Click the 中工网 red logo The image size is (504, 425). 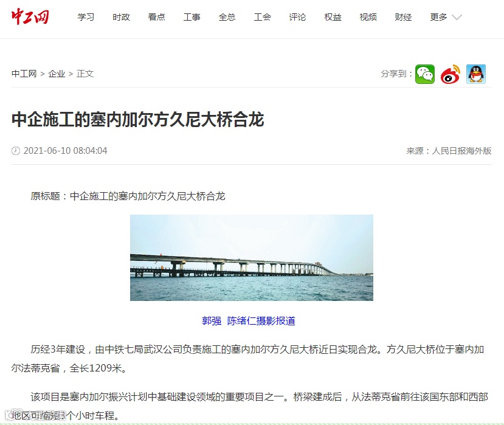[30, 16]
